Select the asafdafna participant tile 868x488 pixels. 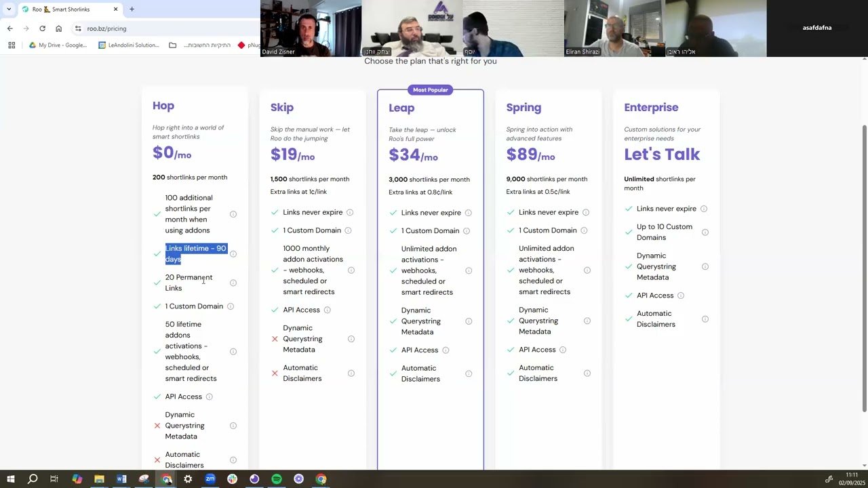[817, 28]
